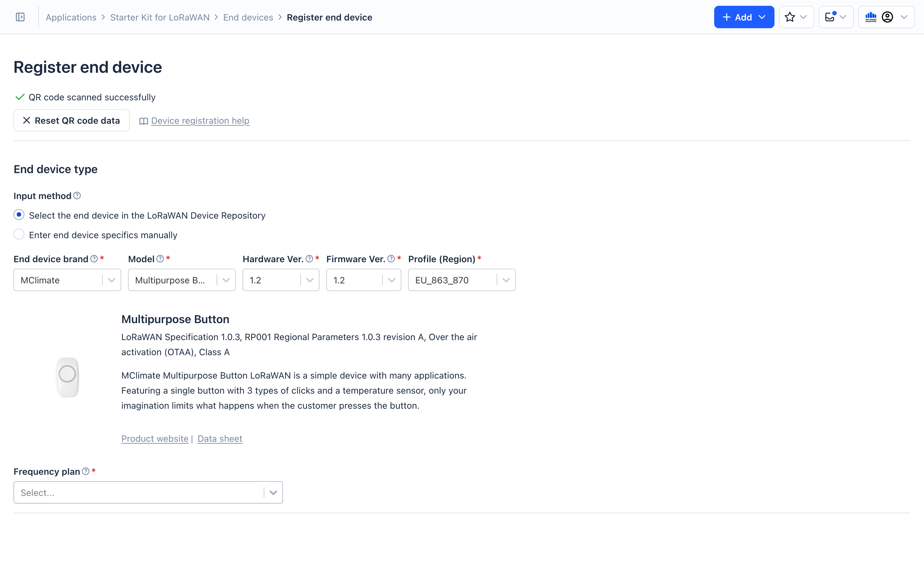924x577 pixels.
Task: Click Hardware Ver. help question icon
Action: pyautogui.click(x=309, y=259)
